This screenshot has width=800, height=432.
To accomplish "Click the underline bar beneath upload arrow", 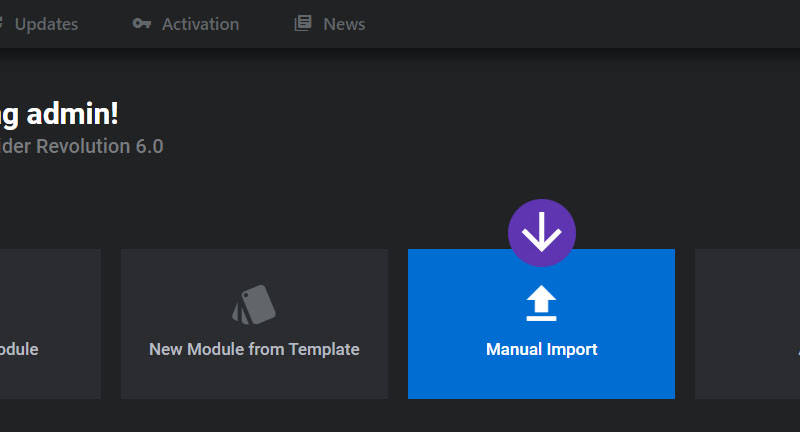I will (541, 318).
